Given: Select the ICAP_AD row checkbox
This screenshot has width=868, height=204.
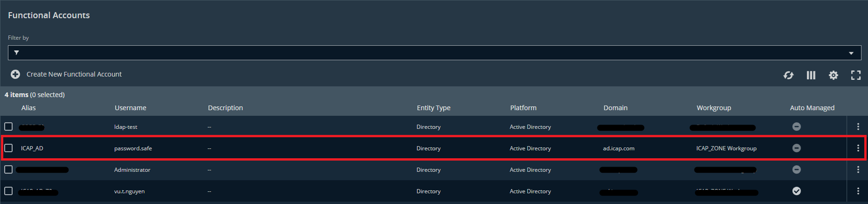Looking at the screenshot, I should (8, 148).
